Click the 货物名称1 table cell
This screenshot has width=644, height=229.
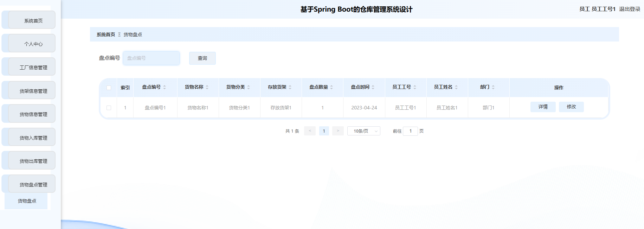[198, 108]
